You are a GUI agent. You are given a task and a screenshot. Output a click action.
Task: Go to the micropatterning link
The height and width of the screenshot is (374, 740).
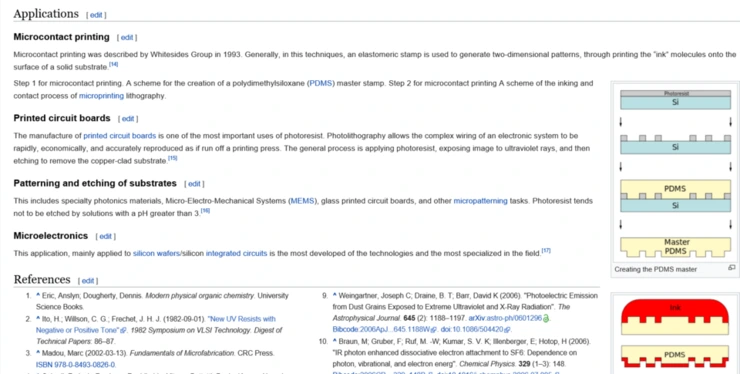click(480, 201)
